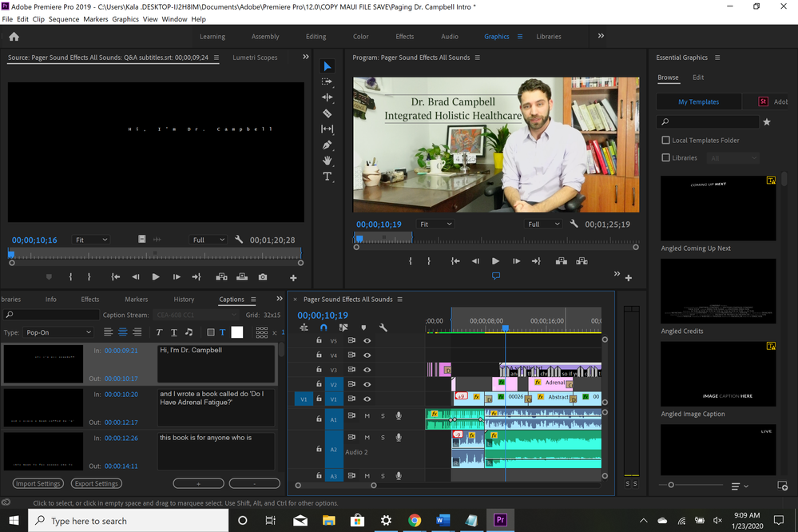This screenshot has height=532, width=798.
Task: Select the Type tool
Action: (328, 177)
